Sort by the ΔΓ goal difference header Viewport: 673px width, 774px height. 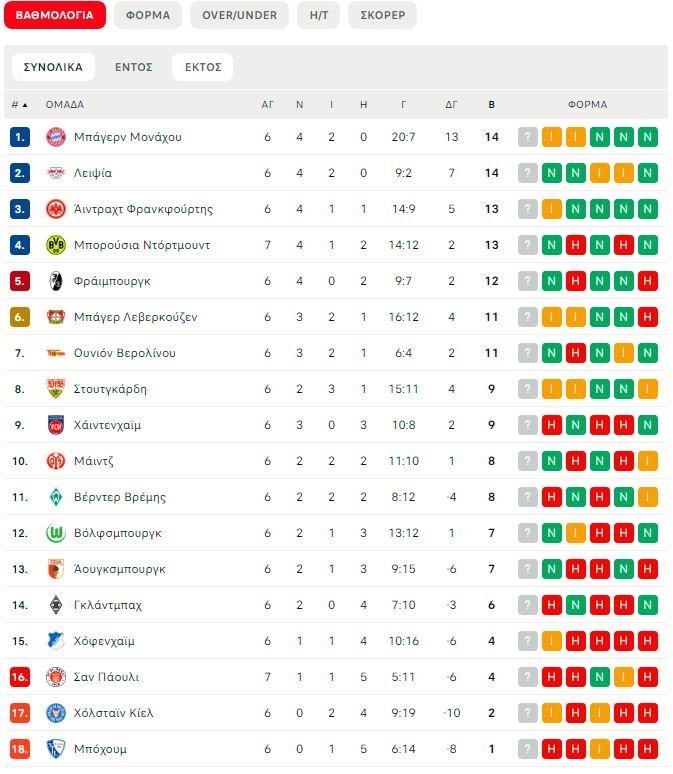click(451, 104)
